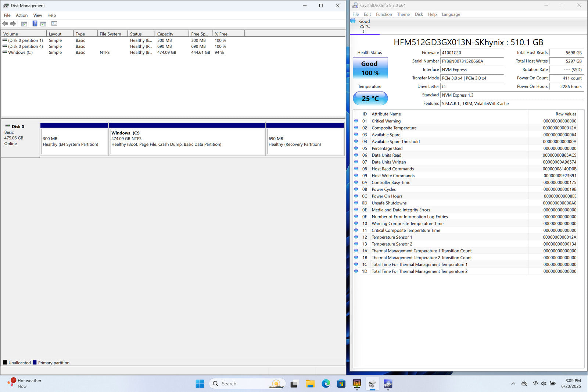Select the Composite Temperature attribute row
This screenshot has height=392, width=588.
point(465,128)
